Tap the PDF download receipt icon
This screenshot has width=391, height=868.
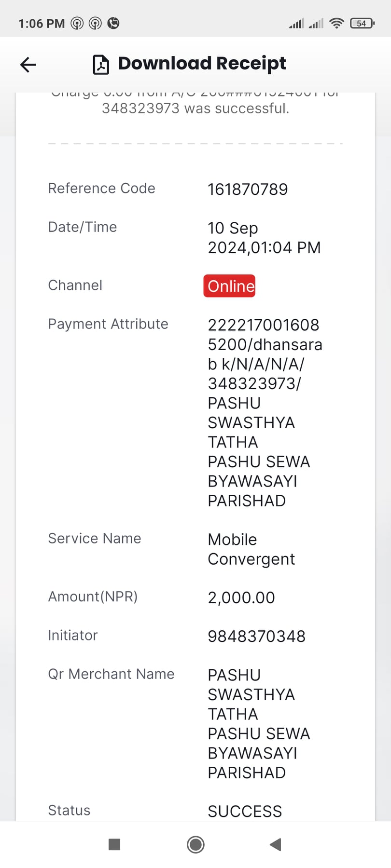tap(101, 64)
